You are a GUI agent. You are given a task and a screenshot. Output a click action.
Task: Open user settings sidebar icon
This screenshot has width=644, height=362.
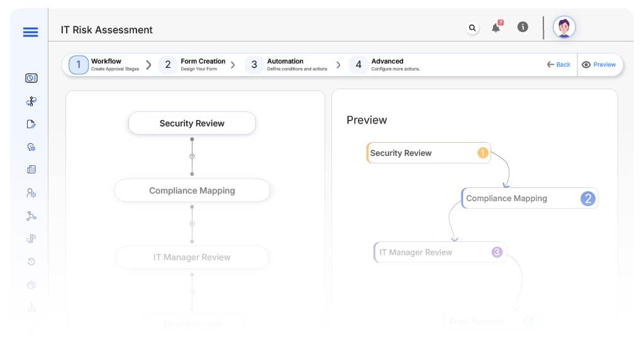coord(31,193)
